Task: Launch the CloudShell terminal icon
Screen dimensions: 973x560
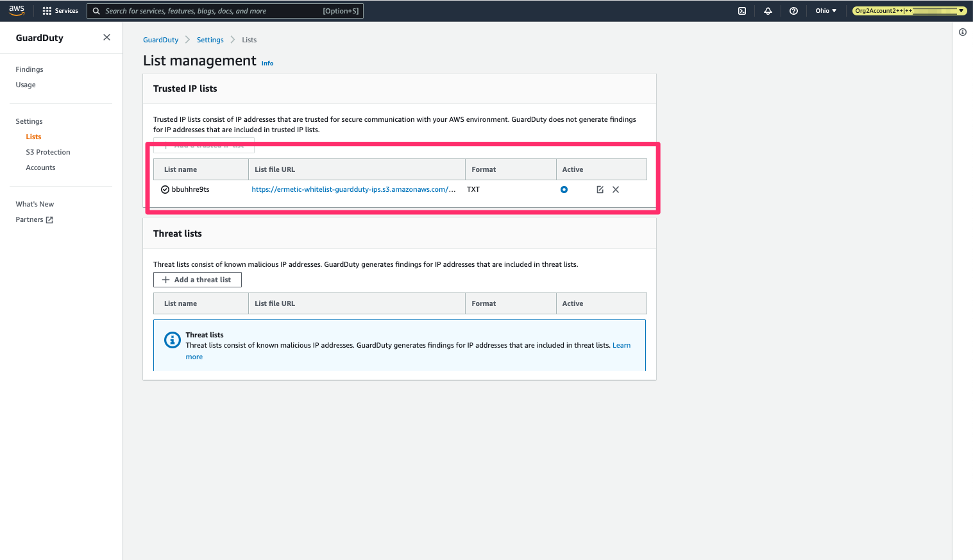Action: (742, 11)
